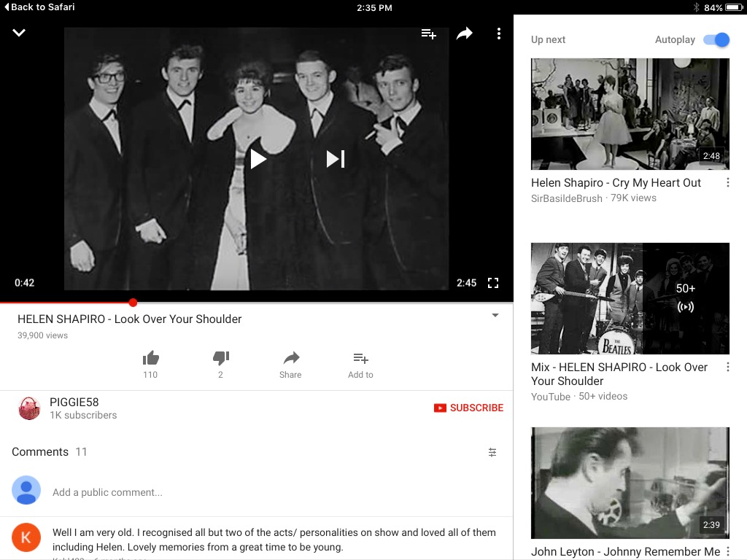This screenshot has width=747, height=560.
Task: Like the video with thumbs up
Action: [150, 358]
